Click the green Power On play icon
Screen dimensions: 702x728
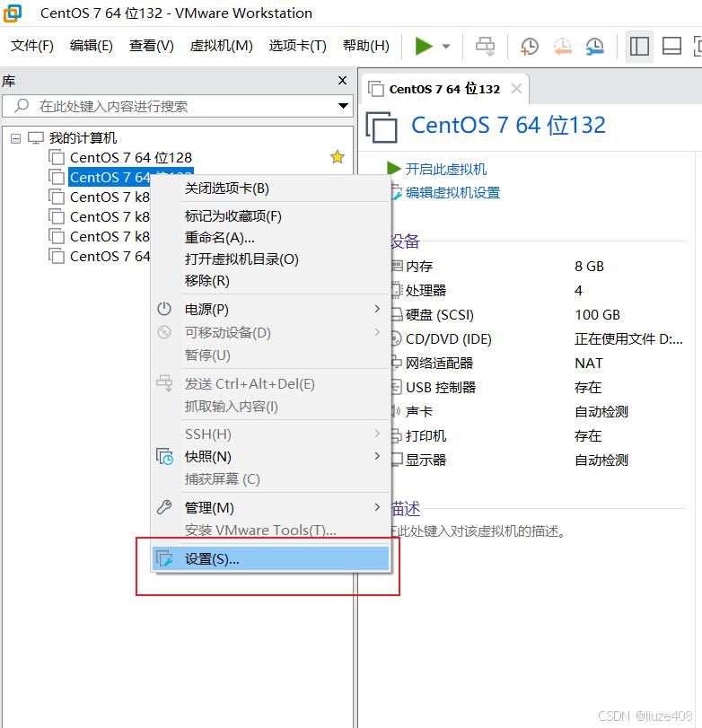point(424,46)
